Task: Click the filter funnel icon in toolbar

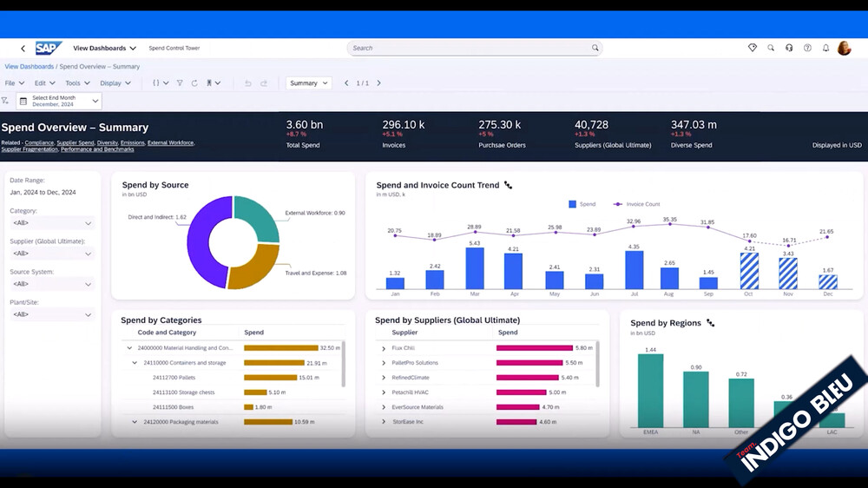Action: (x=180, y=83)
